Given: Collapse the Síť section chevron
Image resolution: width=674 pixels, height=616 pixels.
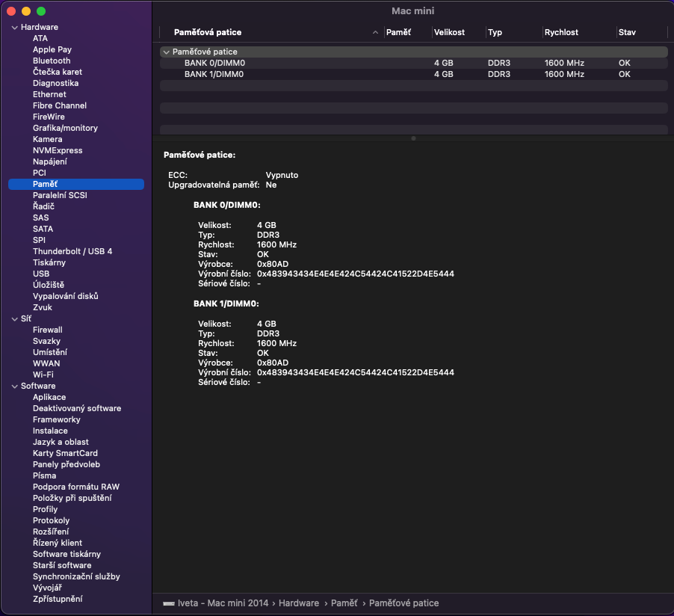Looking at the screenshot, I should pos(15,319).
